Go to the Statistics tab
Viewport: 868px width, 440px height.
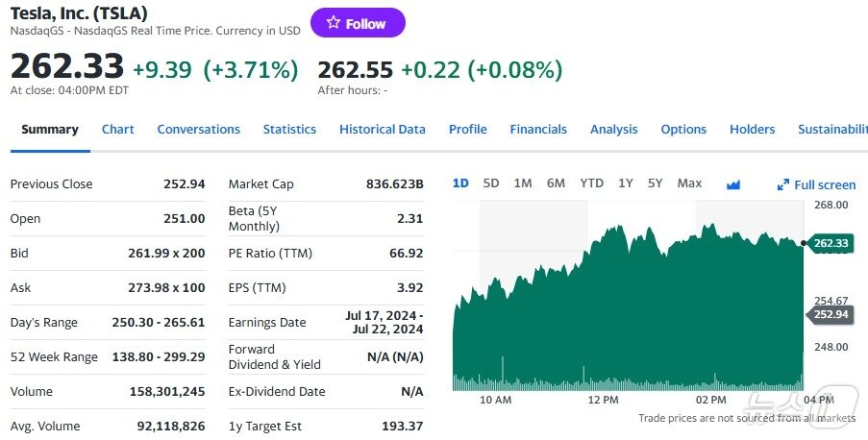pyautogui.click(x=289, y=130)
